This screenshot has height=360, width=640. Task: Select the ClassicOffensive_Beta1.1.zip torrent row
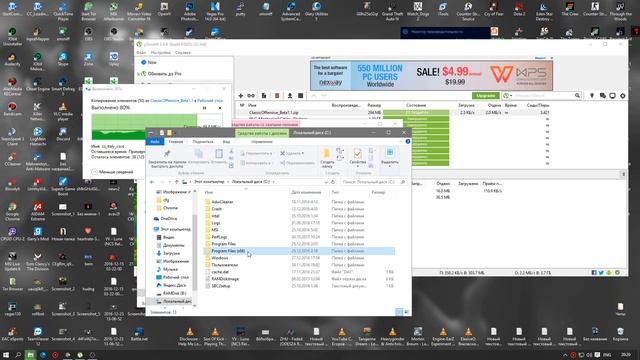(394, 112)
